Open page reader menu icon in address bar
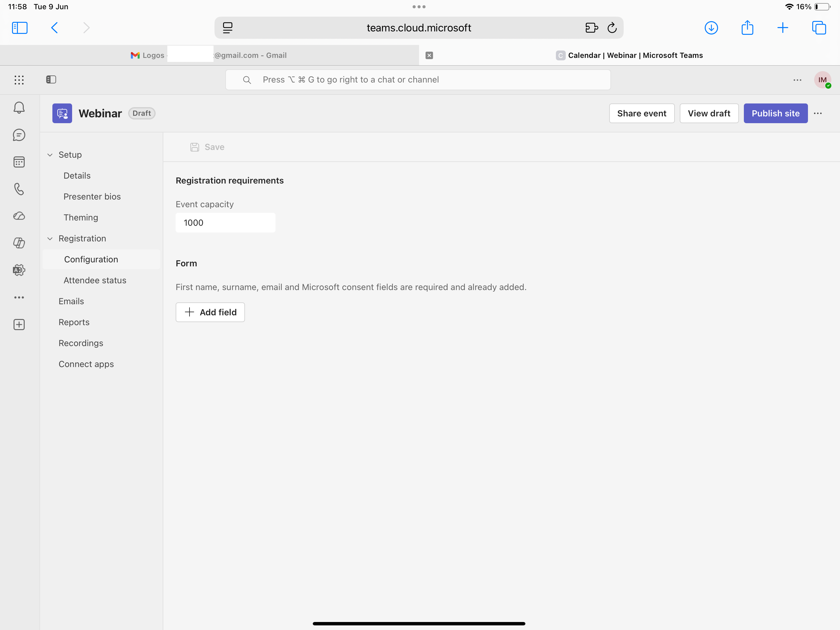 click(227, 28)
